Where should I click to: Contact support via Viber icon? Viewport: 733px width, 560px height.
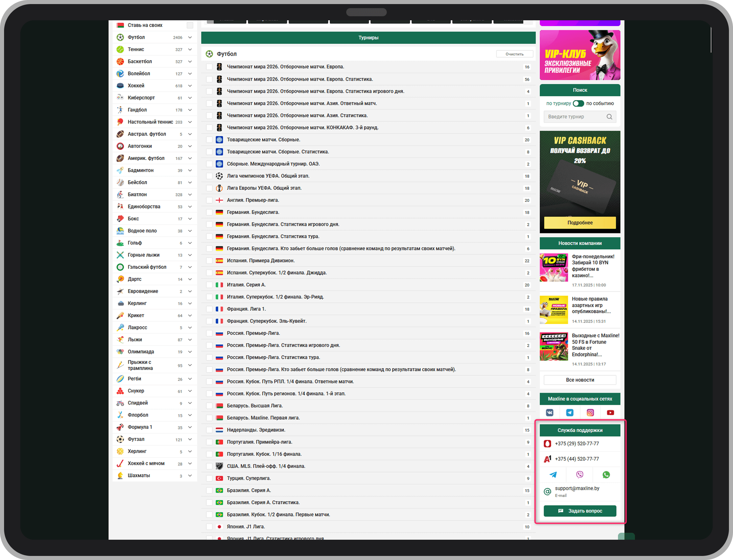click(580, 474)
